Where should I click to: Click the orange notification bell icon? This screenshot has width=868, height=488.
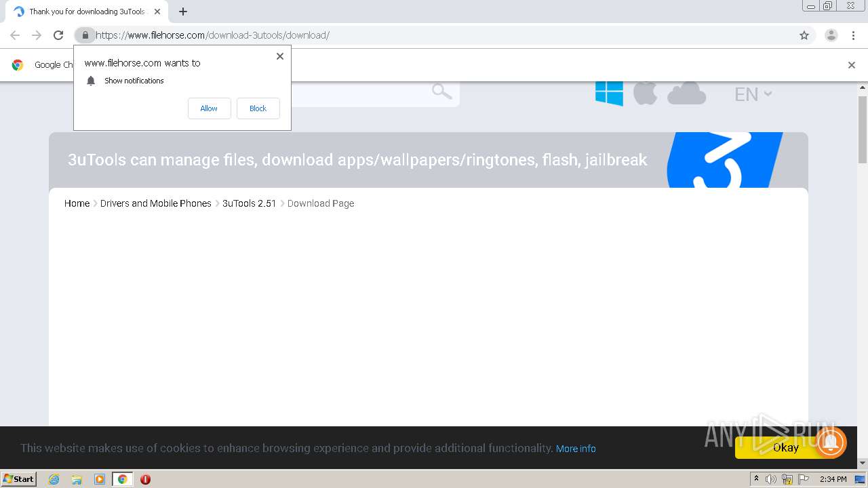[x=831, y=443]
